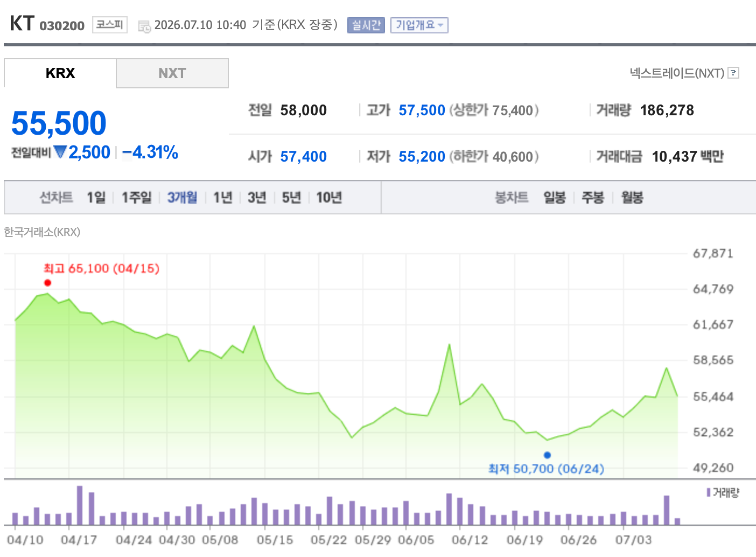Select the 5년 line chart period
This screenshot has height=557, width=756.
(x=291, y=198)
